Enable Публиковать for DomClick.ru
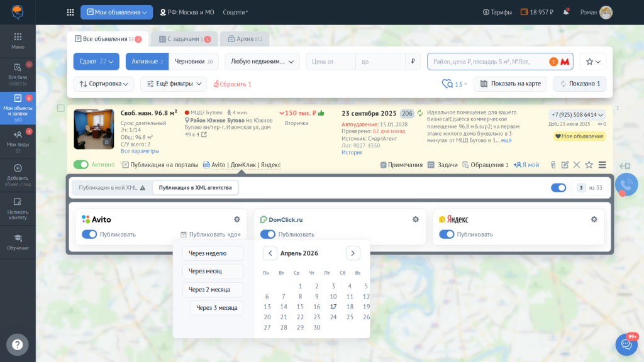Screen dimensions: 644x362 [x=267, y=233]
